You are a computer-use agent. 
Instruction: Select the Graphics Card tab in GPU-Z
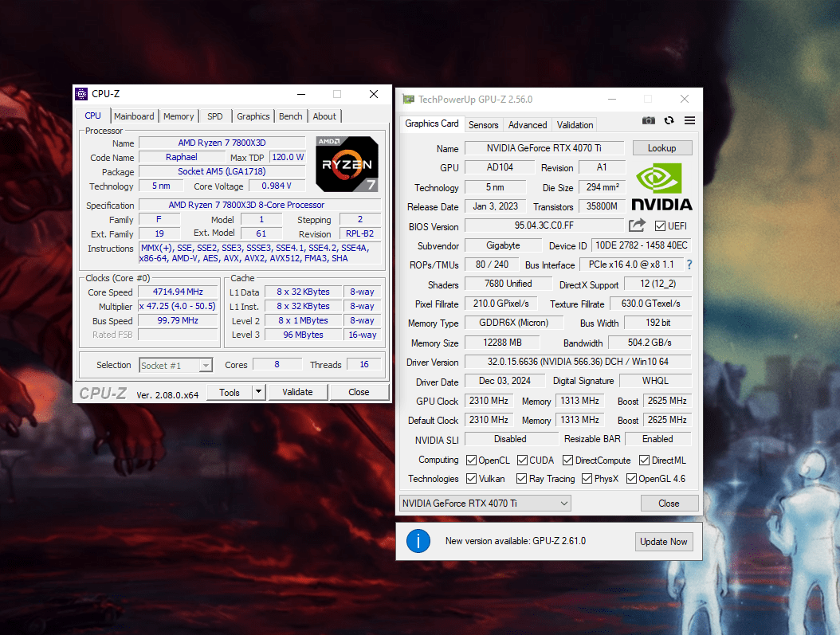click(432, 123)
